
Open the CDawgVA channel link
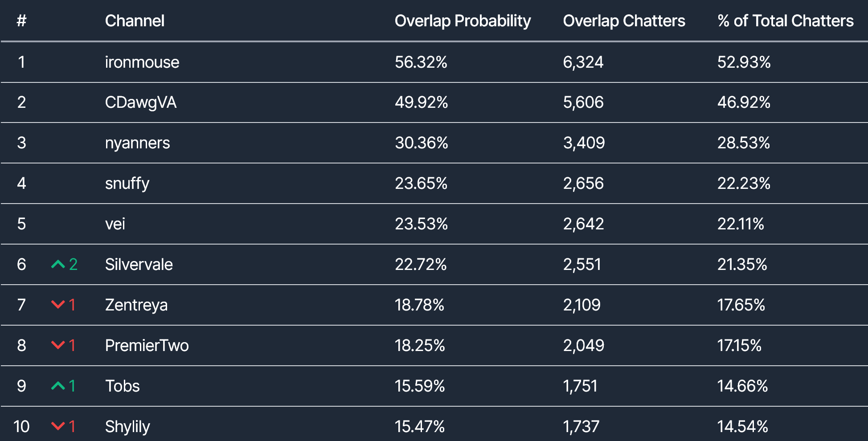point(141,102)
